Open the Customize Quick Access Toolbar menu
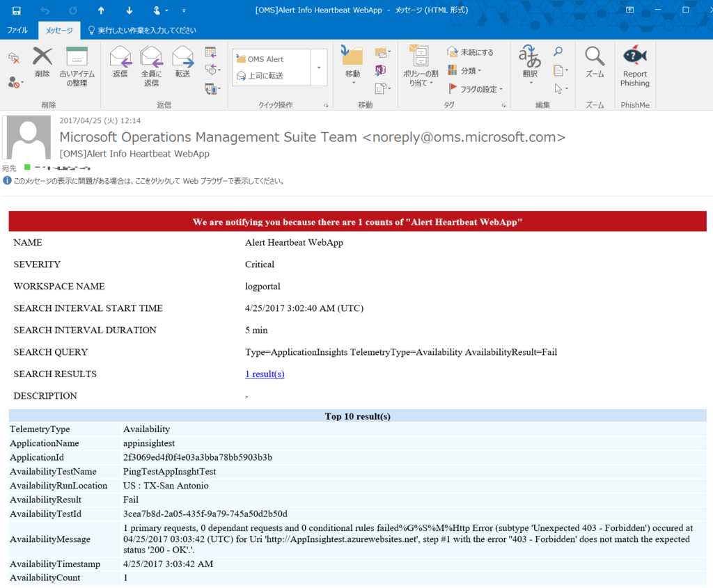 tap(184, 10)
